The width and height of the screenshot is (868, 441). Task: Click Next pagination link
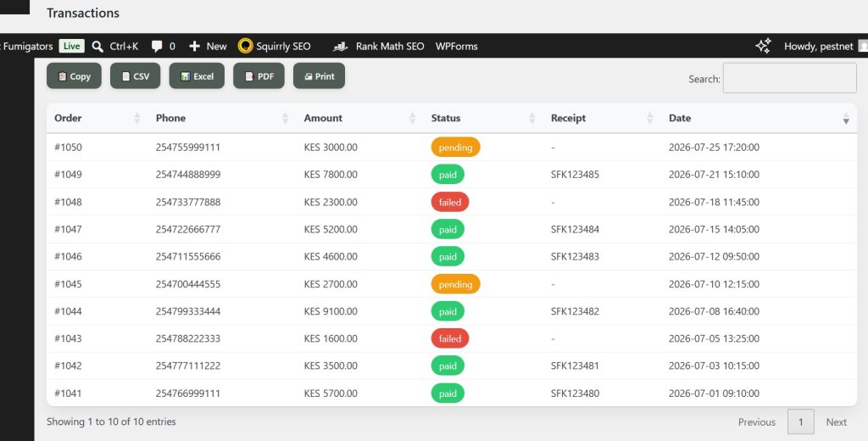point(836,422)
